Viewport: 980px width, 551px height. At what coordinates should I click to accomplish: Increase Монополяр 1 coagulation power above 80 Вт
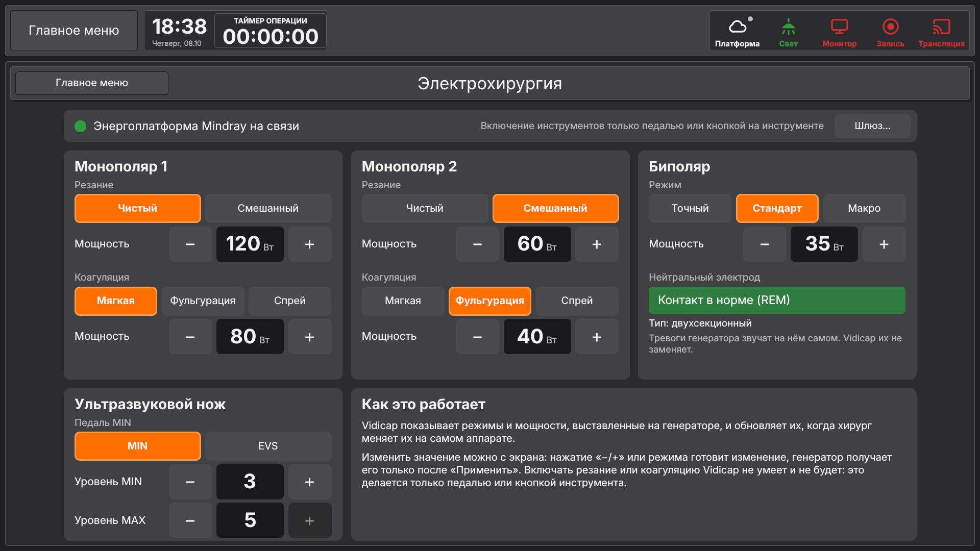tap(310, 337)
